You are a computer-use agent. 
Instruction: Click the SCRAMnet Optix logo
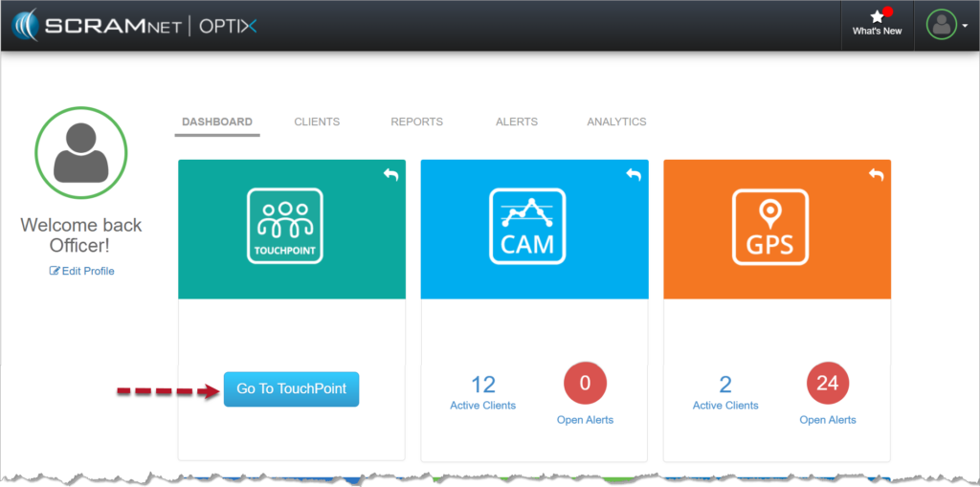click(134, 25)
